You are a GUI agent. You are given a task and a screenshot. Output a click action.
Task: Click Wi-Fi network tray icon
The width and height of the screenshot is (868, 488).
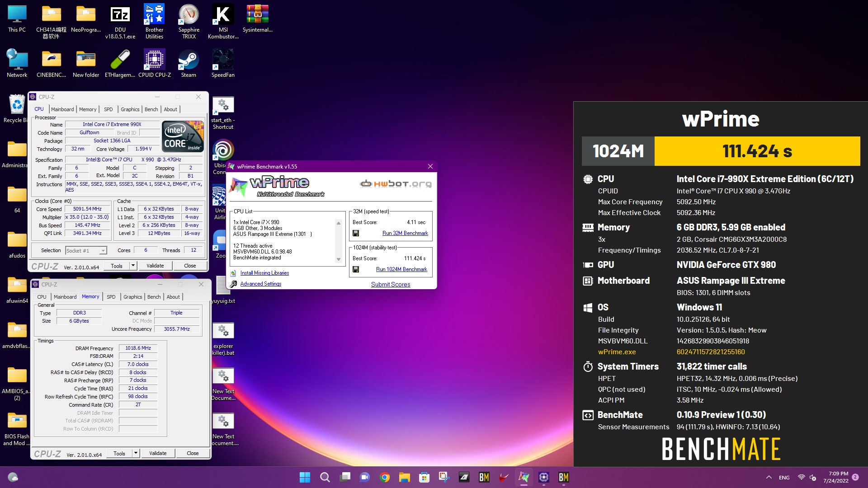[801, 477]
